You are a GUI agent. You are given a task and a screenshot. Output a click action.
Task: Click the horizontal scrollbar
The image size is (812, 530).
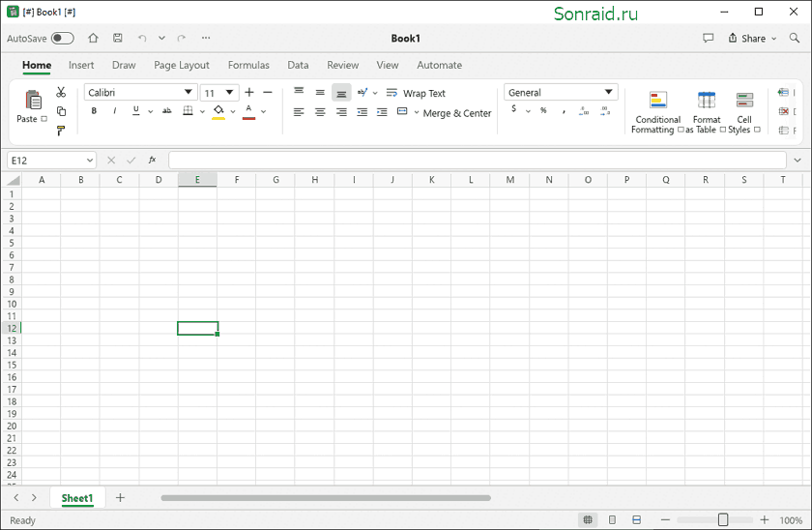pyautogui.click(x=326, y=498)
